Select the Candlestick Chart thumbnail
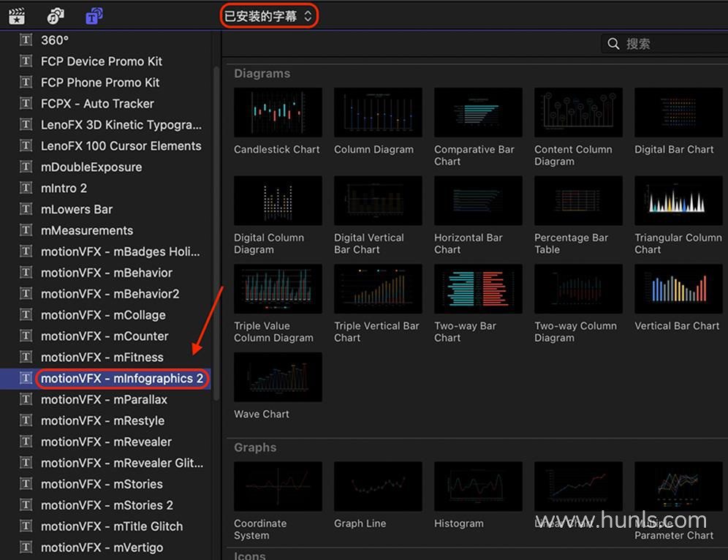The height and width of the screenshot is (560, 728). pos(278,113)
